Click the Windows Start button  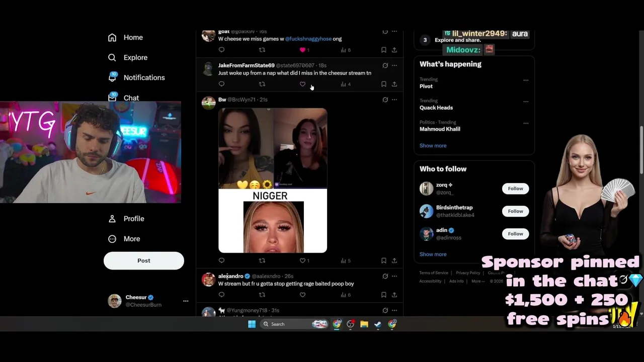pos(252,324)
